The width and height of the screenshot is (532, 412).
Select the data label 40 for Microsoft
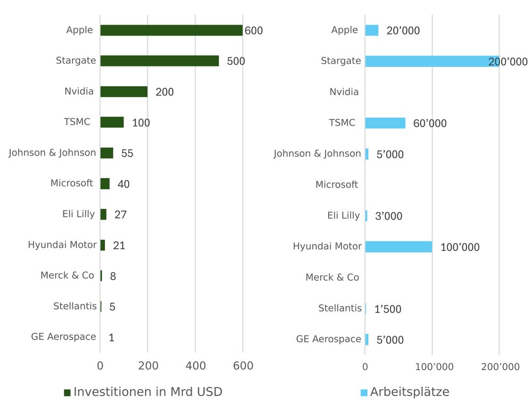[123, 184]
